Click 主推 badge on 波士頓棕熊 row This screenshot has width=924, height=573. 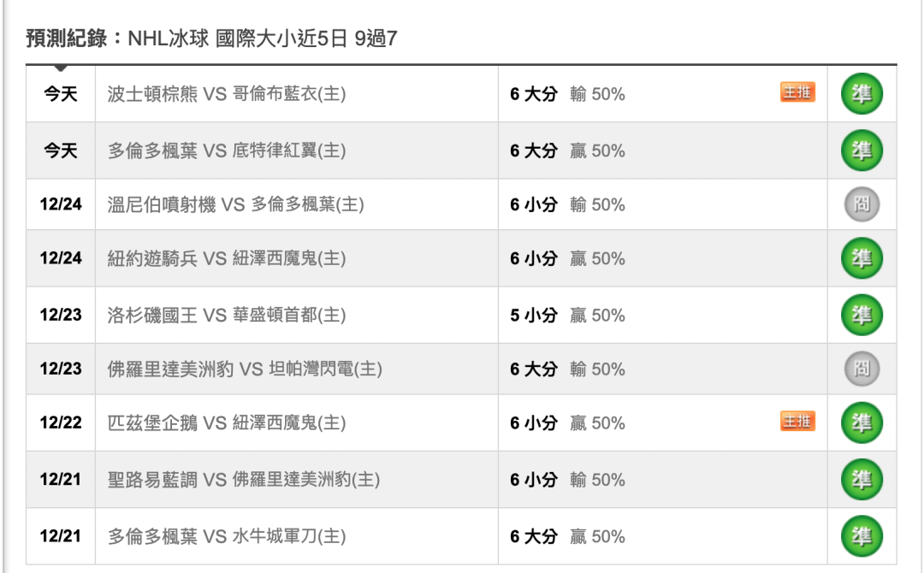point(797,92)
